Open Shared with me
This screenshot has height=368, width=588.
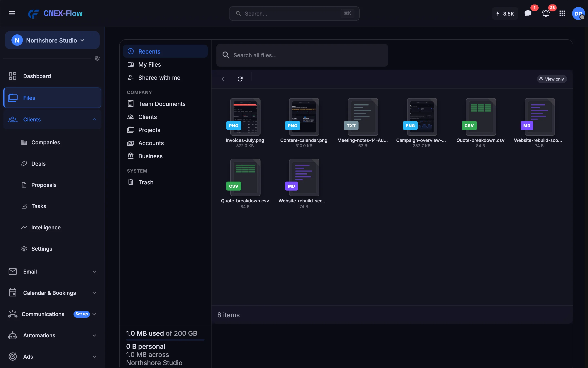point(165,78)
